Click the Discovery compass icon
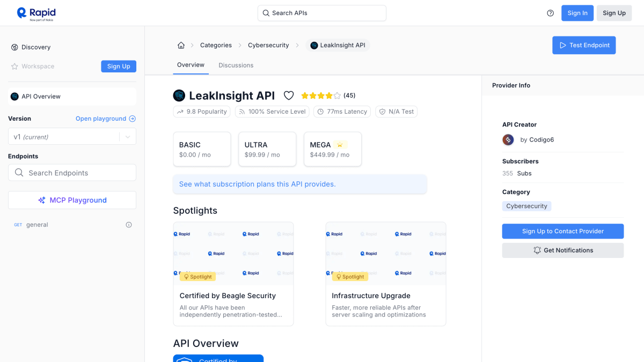 [14, 47]
